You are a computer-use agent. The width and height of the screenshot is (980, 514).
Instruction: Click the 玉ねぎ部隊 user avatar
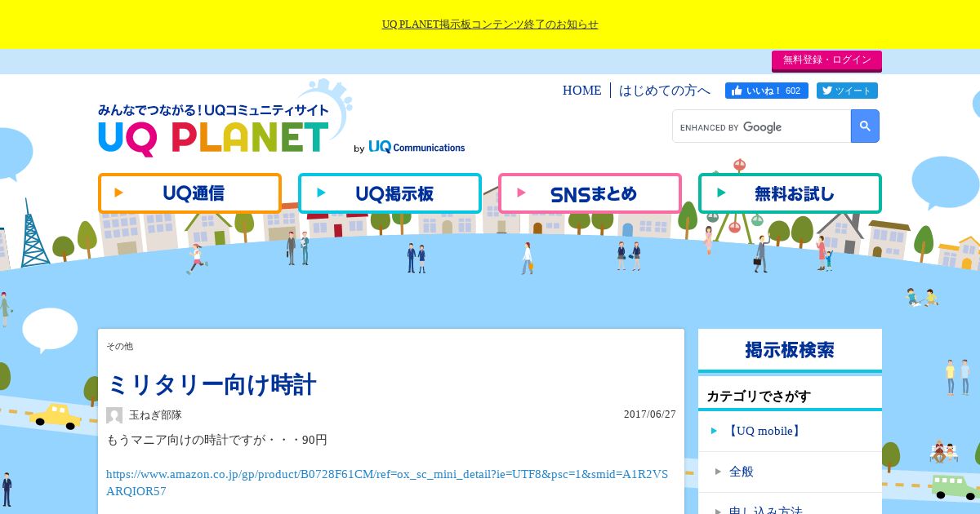tap(114, 415)
